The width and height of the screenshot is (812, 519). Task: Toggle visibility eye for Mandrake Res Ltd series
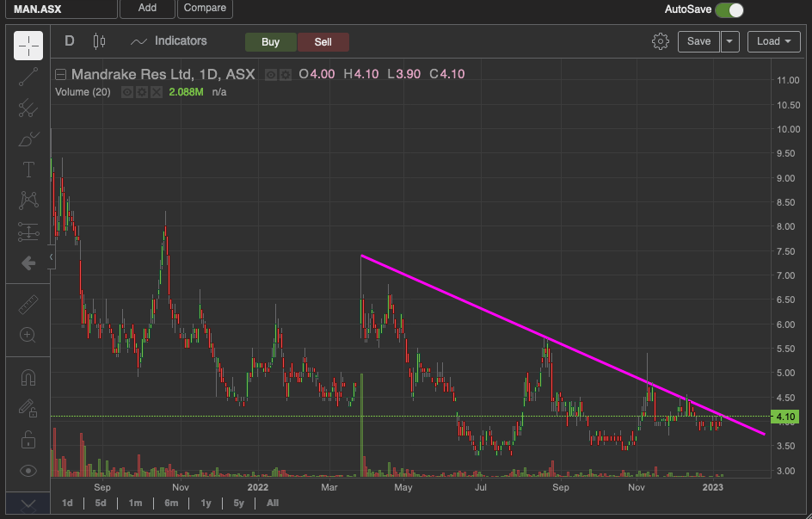coord(270,75)
